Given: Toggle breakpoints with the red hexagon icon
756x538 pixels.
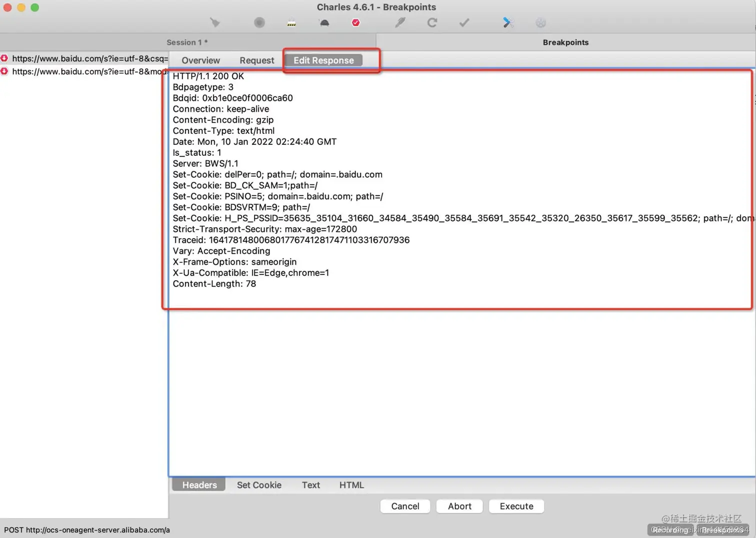Looking at the screenshot, I should click(355, 22).
